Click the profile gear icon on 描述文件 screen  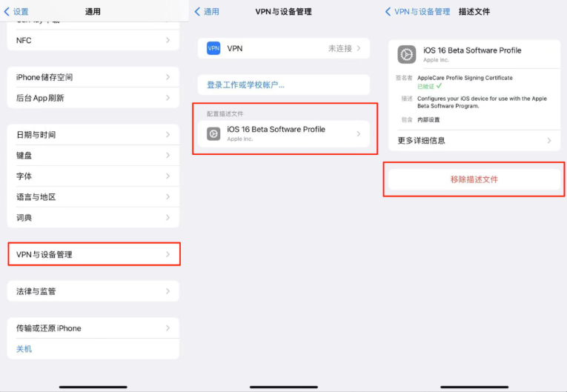(407, 55)
